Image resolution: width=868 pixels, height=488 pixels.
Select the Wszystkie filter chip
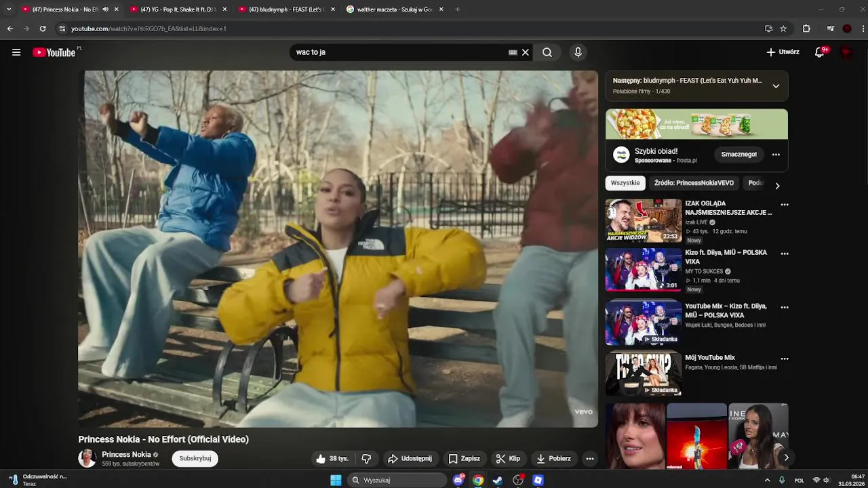click(x=625, y=183)
